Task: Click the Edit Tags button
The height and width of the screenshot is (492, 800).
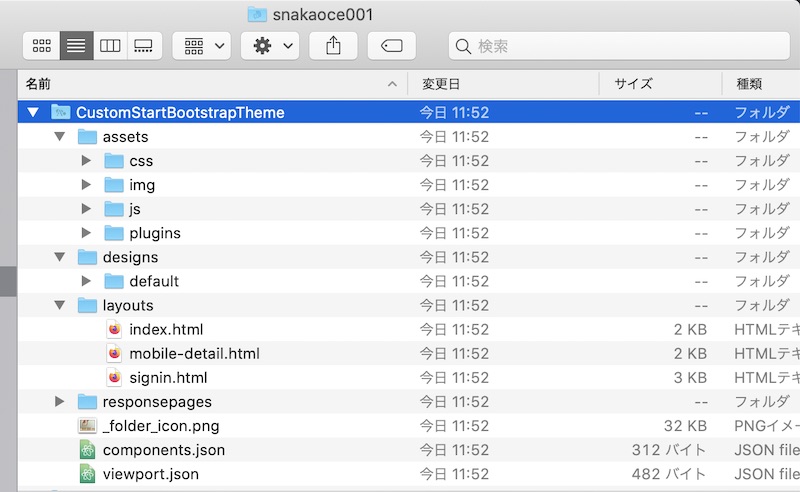Action: click(392, 46)
